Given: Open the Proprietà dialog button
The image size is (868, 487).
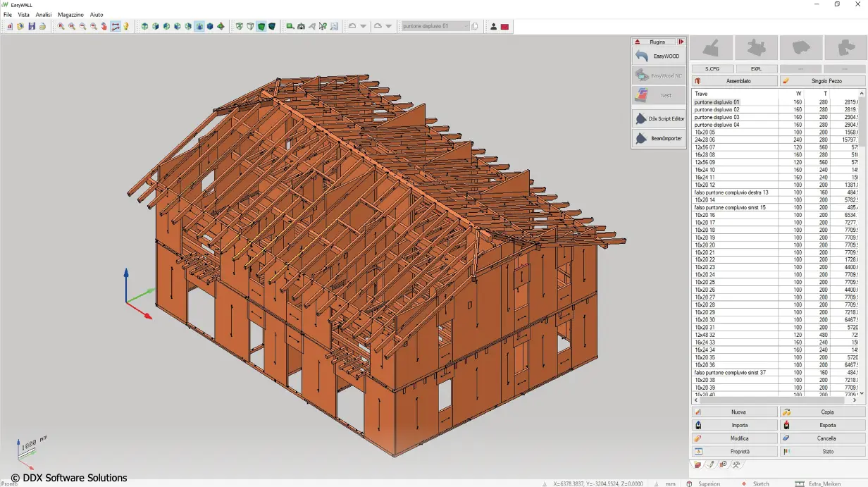Looking at the screenshot, I should click(735, 452).
